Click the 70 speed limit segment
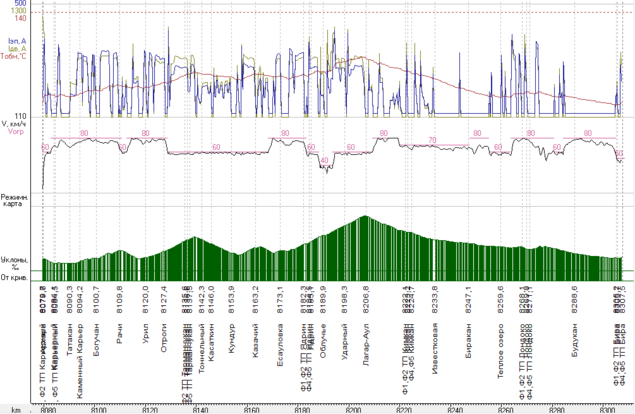Viewport: 635px width, 414px height. [x=432, y=140]
